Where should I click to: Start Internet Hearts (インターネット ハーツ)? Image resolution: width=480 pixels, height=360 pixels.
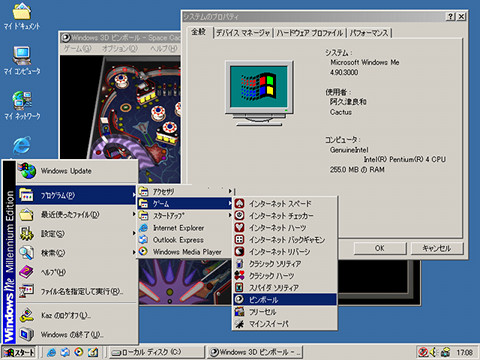tap(285, 227)
